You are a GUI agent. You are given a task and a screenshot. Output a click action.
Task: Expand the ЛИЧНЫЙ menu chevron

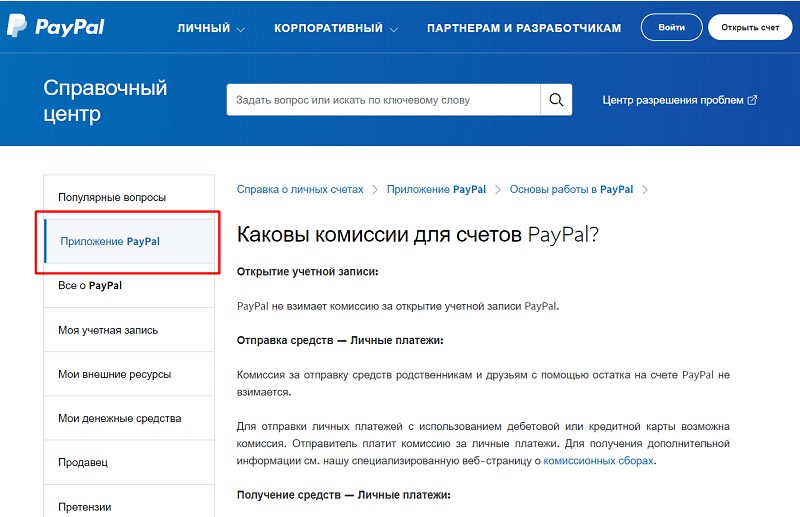(x=240, y=29)
